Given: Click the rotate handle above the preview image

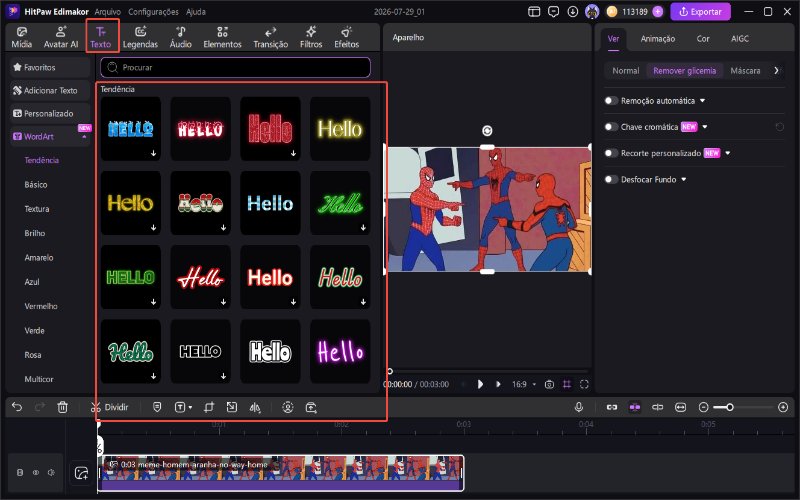Looking at the screenshot, I should (x=487, y=131).
